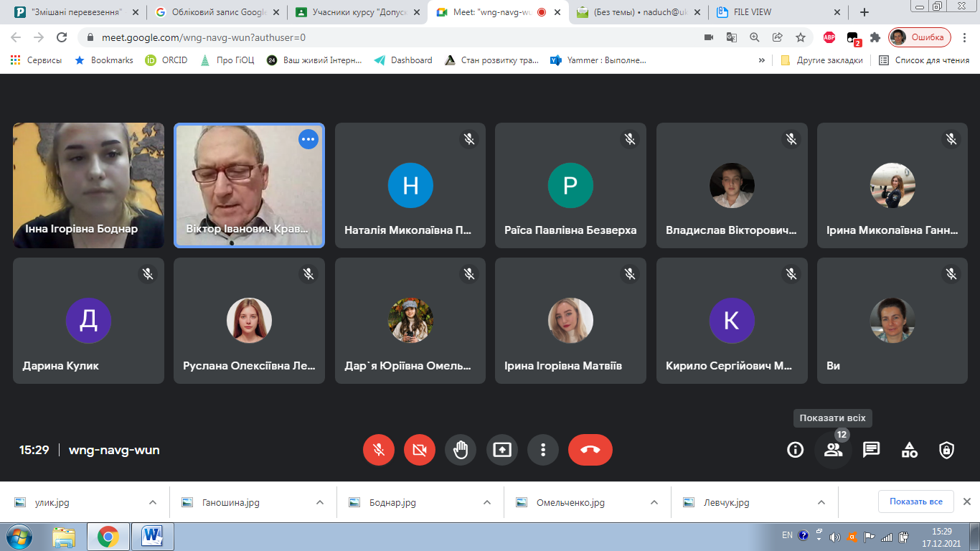Open the activities icon
Viewport: 980px width, 551px height.
[x=909, y=450]
